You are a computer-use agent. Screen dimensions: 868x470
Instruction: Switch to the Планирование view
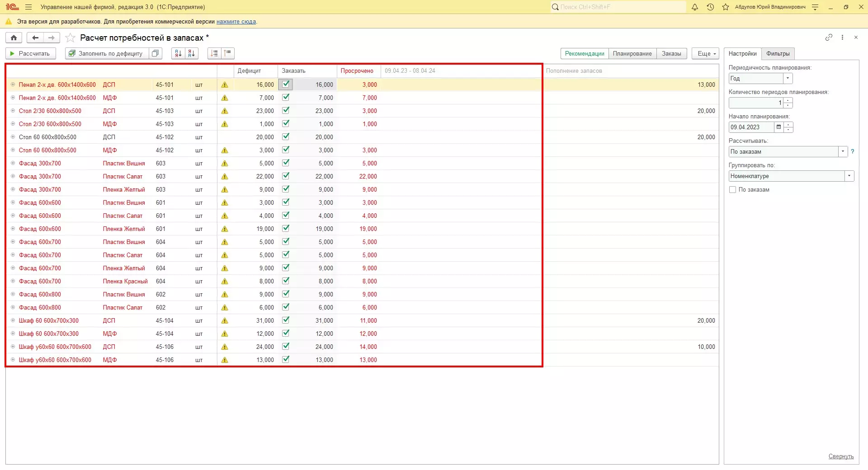point(632,54)
